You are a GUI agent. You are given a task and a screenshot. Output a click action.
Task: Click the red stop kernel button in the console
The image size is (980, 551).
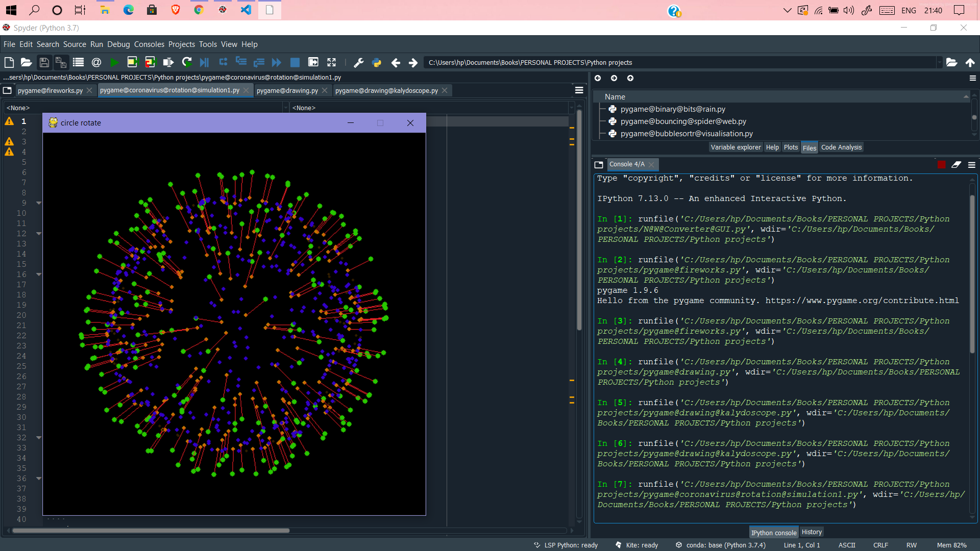tap(941, 164)
